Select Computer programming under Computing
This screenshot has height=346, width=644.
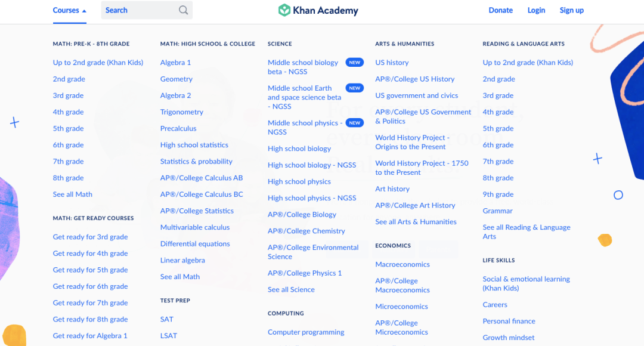pyautogui.click(x=306, y=332)
